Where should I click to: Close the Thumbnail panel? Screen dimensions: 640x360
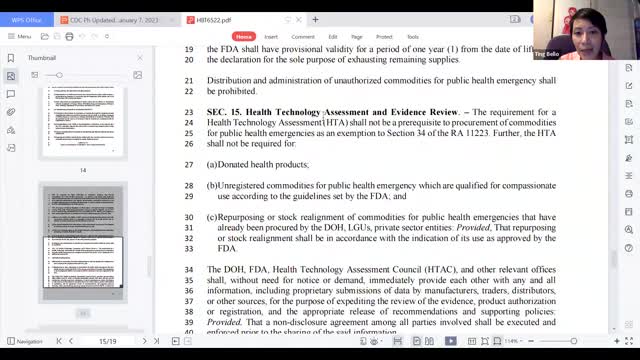coord(140,58)
